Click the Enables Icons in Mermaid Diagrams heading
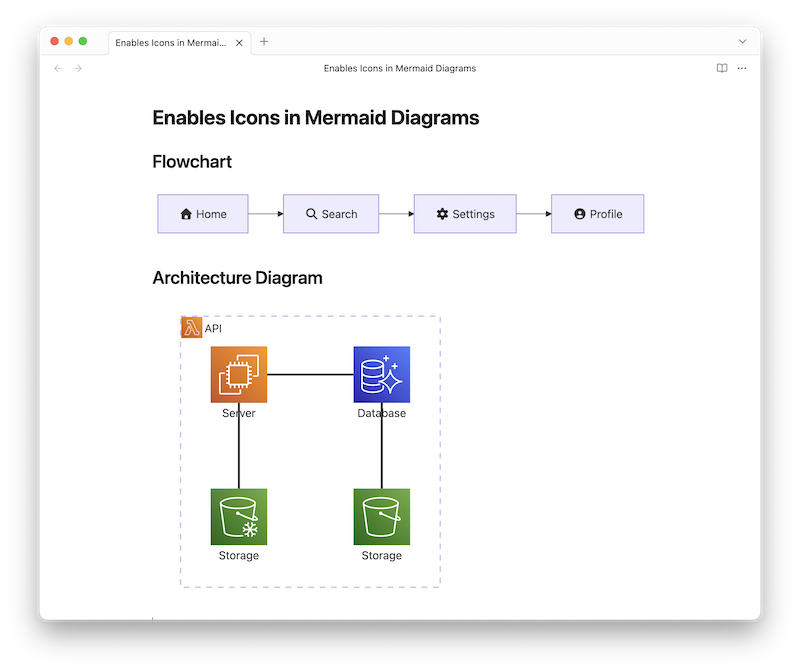Image resolution: width=800 pixels, height=672 pixels. point(316,118)
